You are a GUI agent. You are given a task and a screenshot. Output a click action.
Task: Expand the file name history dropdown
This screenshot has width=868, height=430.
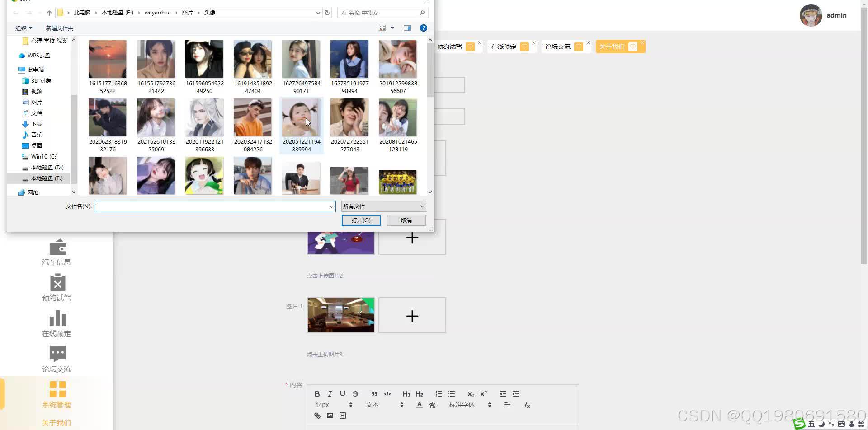[x=331, y=206]
